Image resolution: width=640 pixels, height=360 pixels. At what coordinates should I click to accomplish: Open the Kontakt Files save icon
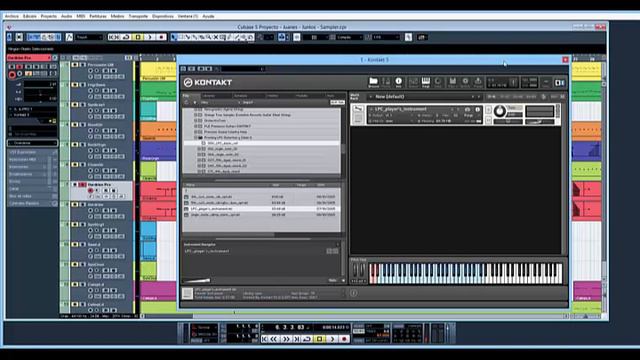point(452,82)
